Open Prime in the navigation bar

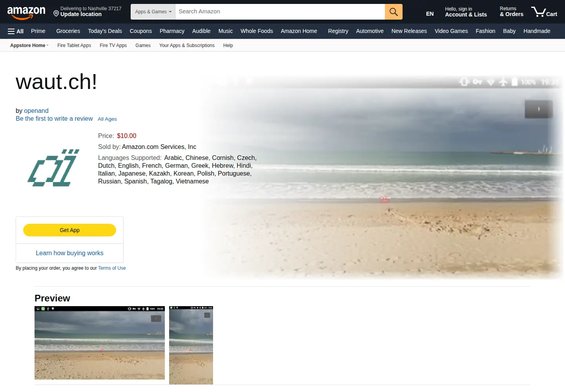(x=38, y=31)
